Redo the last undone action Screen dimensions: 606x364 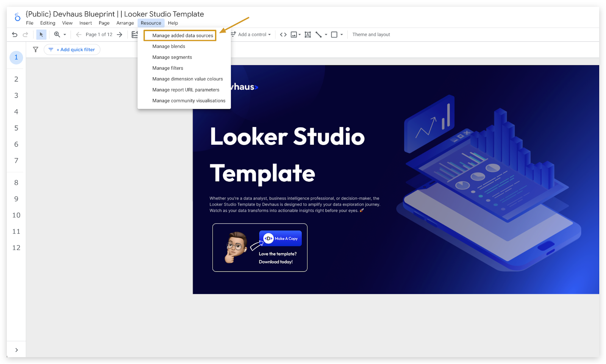pyautogui.click(x=25, y=34)
